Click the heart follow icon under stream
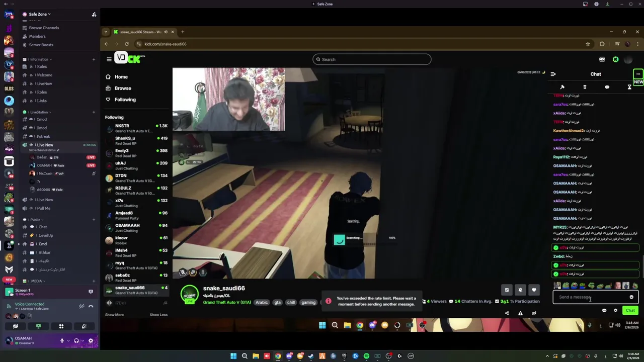The width and height of the screenshot is (644, 362). [x=534, y=290]
